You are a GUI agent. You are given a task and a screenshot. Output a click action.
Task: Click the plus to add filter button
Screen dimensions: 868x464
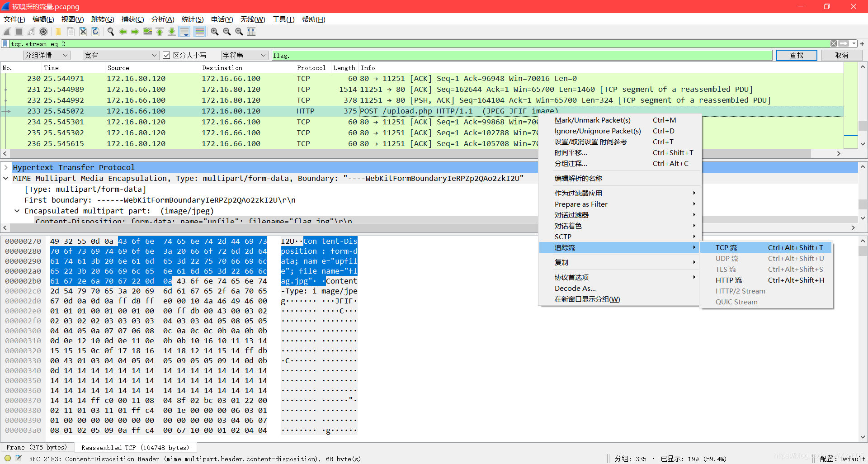point(862,44)
